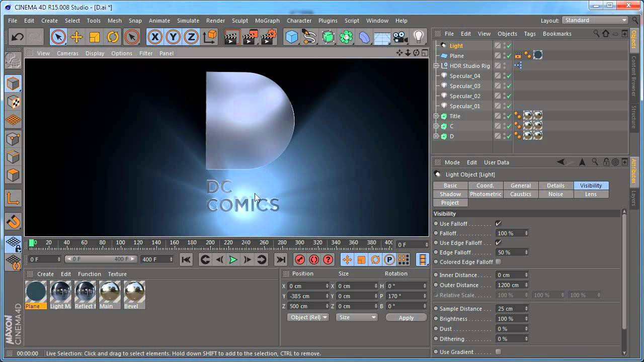Open Material manager Create menu
644x362 pixels.
45,274
